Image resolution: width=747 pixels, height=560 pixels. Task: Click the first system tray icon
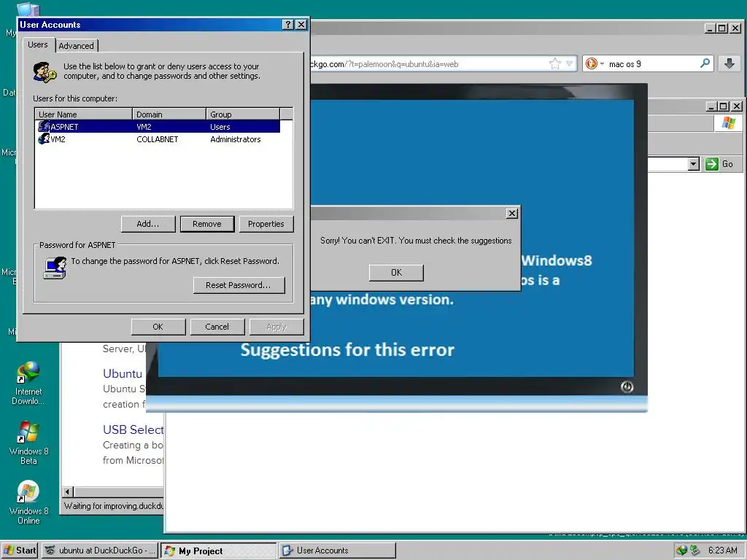pyautogui.click(x=682, y=551)
